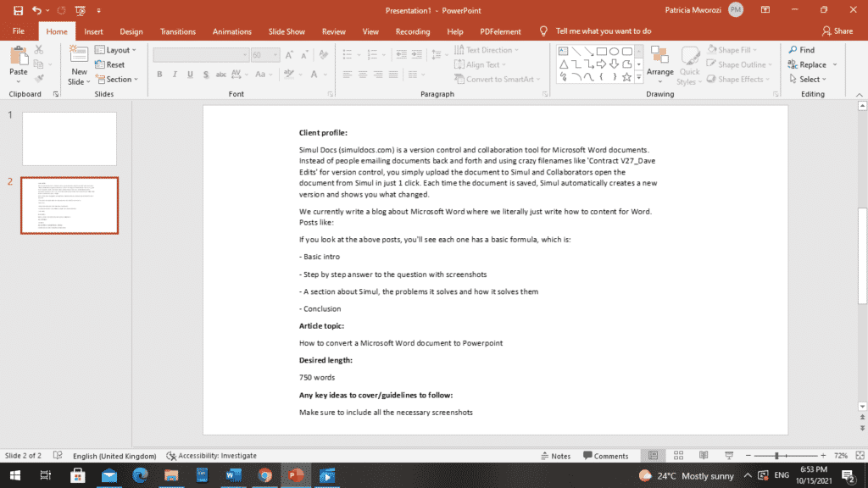Click the Reset slide button
Viewport: 868px width, 488px height.
click(109, 64)
